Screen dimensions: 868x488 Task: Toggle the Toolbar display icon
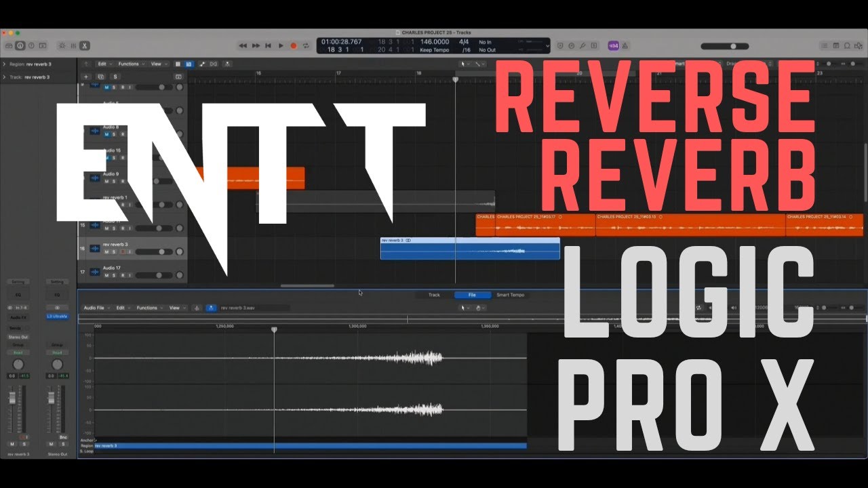(x=43, y=45)
